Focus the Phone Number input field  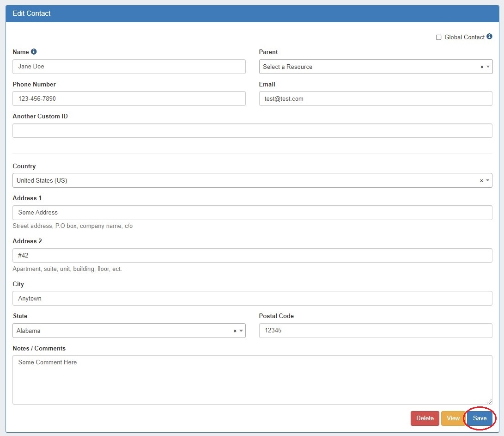(129, 98)
